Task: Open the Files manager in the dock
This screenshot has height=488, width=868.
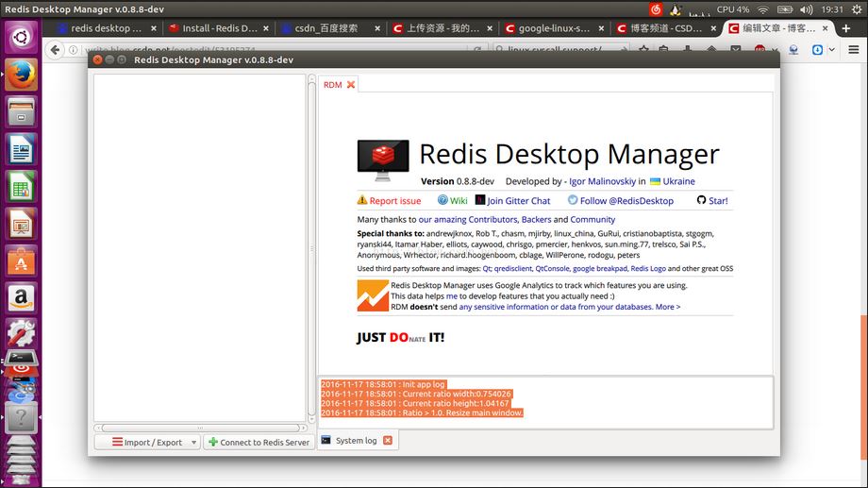Action: (21, 111)
